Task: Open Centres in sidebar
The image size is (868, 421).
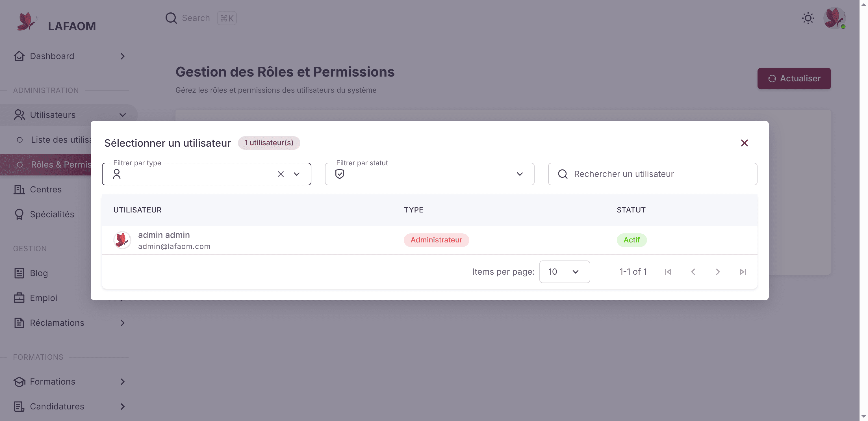Action: [46, 190]
